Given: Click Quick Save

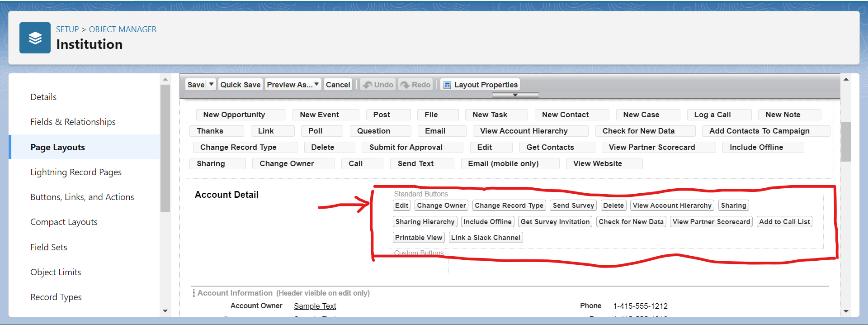Looking at the screenshot, I should click(241, 85).
